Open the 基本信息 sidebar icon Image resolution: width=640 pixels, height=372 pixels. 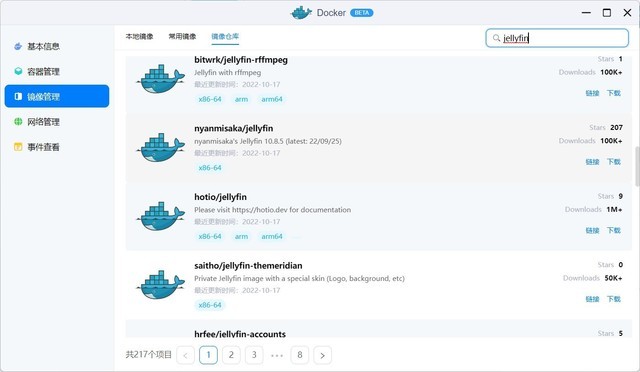18,46
